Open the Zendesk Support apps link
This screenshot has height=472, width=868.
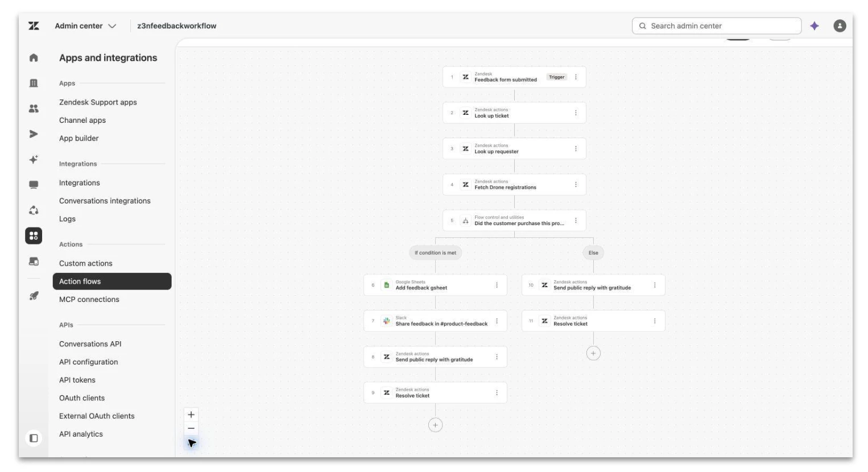pos(98,102)
